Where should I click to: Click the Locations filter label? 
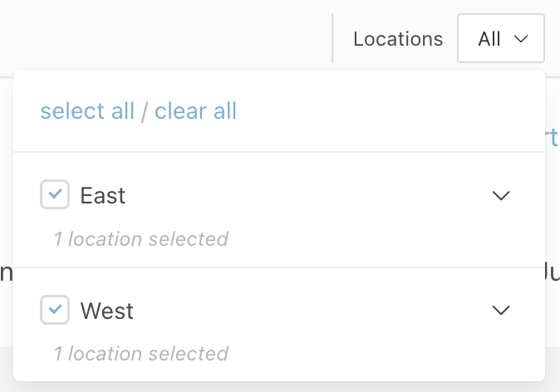click(398, 39)
